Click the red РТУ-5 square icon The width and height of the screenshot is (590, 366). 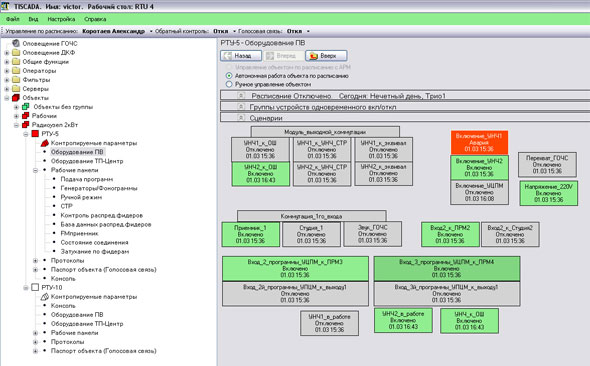click(x=35, y=134)
